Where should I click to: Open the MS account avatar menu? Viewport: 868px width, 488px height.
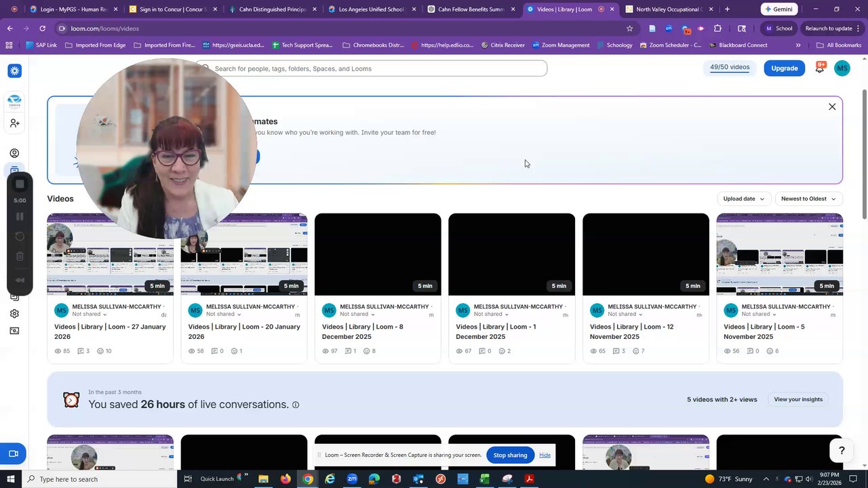point(842,68)
